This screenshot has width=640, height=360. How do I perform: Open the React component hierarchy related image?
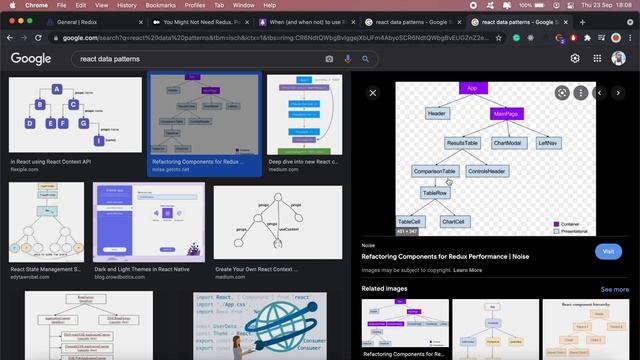pyautogui.click(x=586, y=329)
